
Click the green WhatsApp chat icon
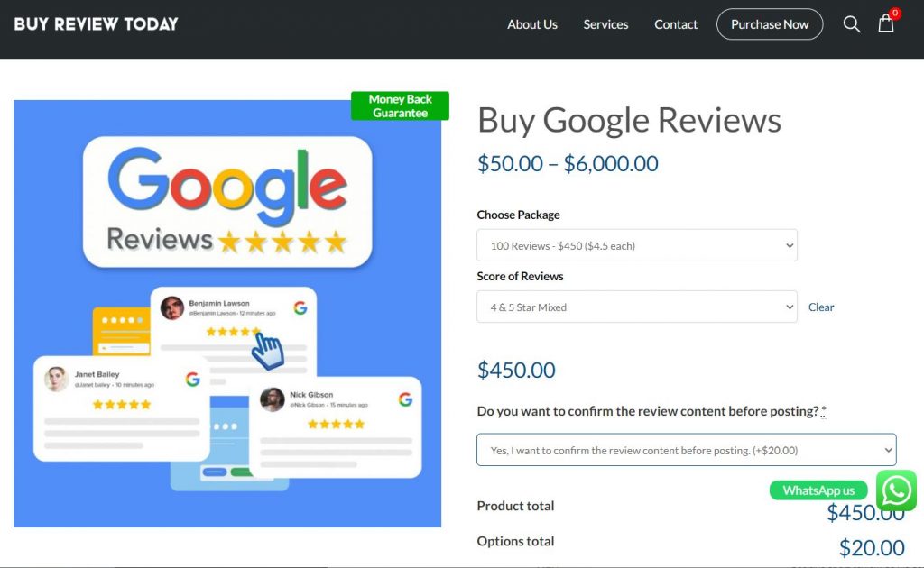pos(896,490)
